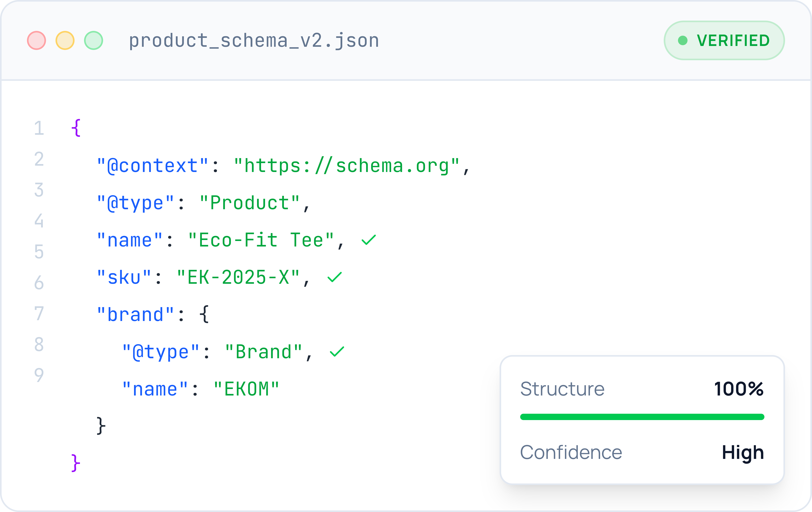Screen dimensions: 812x512
Task: Click the purple opening curly brace
Action: (x=76, y=128)
